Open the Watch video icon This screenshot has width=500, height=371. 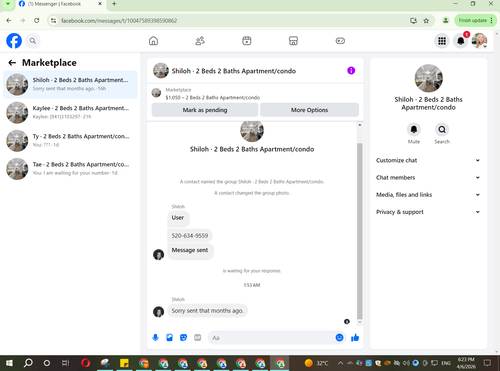tap(247, 41)
